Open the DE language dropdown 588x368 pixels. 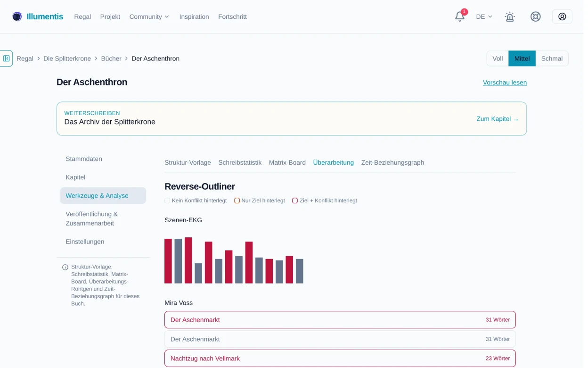tap(484, 17)
